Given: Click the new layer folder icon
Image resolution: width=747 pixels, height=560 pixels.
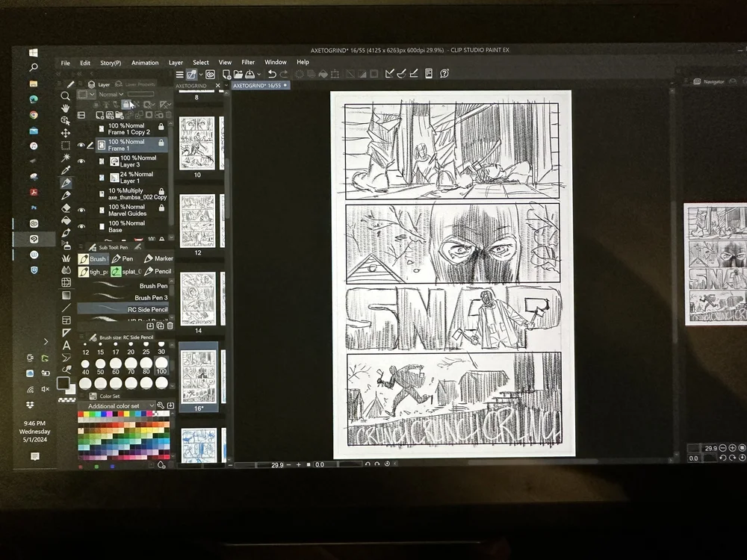Looking at the screenshot, I should point(120,115).
